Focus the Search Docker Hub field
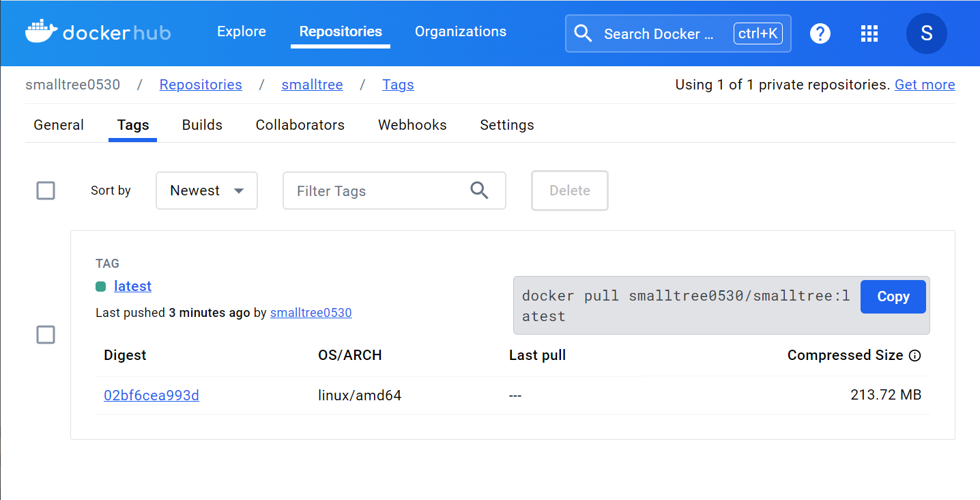Viewport: 980px width, 500px height. coord(678,33)
